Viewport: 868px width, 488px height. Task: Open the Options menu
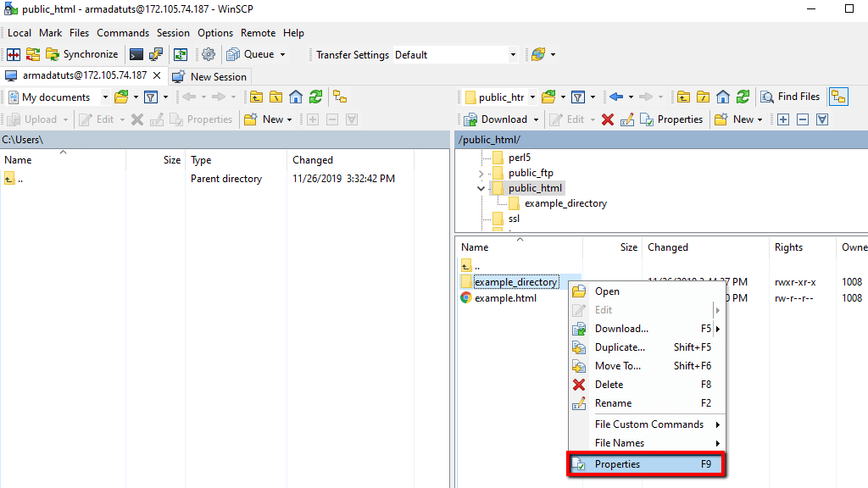tap(215, 33)
